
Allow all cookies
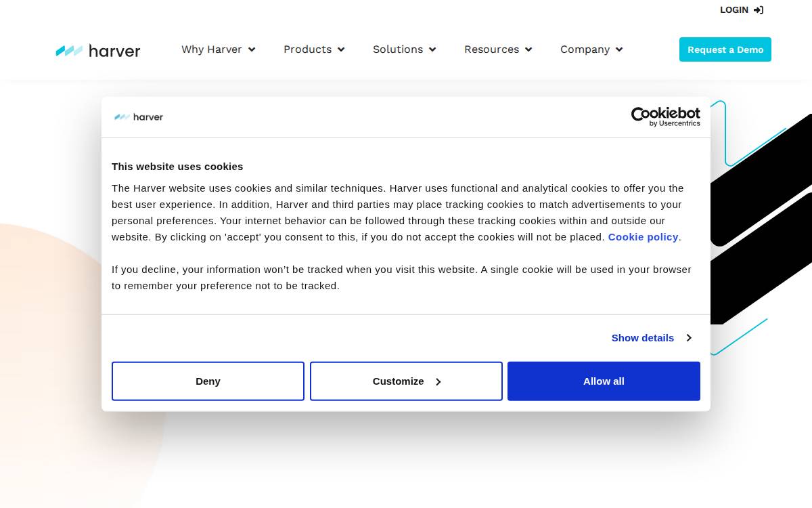click(604, 381)
